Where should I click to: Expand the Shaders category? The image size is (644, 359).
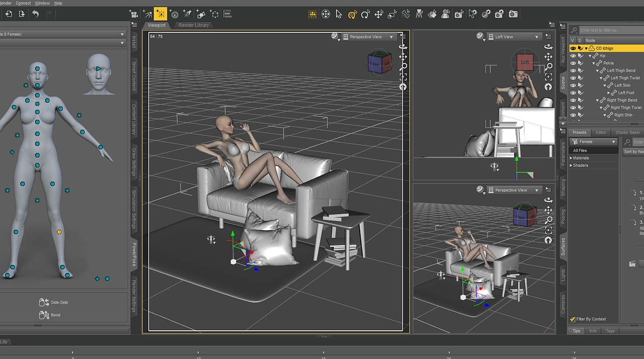[571, 165]
